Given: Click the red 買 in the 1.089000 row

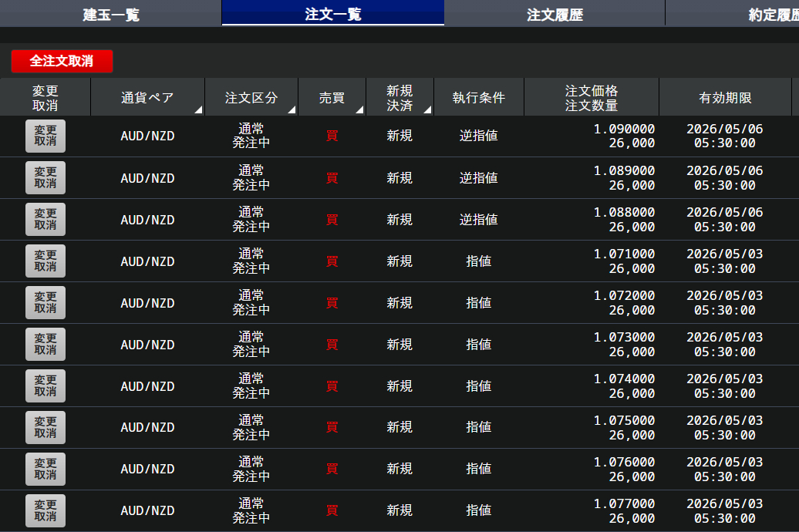Looking at the screenshot, I should click(x=332, y=178).
